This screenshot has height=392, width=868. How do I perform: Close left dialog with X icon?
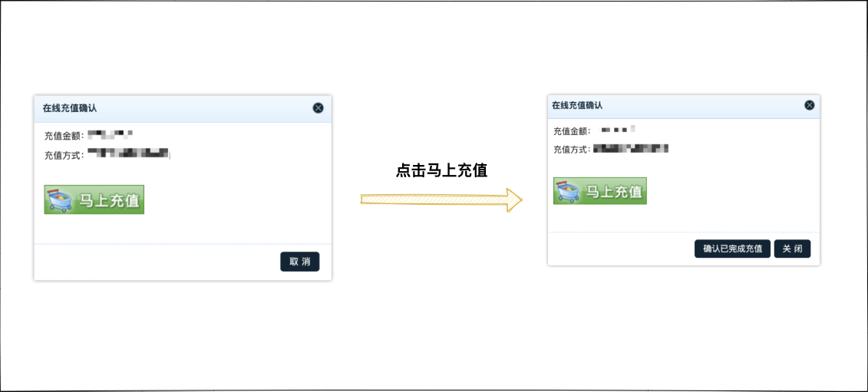point(318,108)
